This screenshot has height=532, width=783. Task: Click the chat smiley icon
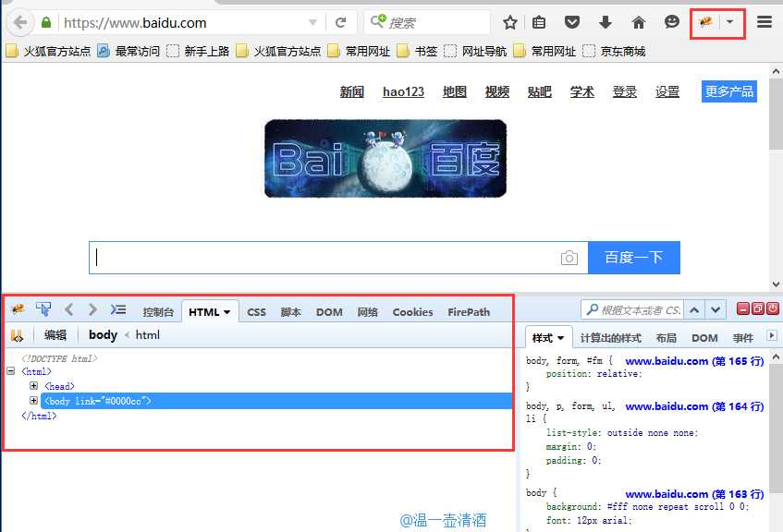click(x=672, y=22)
